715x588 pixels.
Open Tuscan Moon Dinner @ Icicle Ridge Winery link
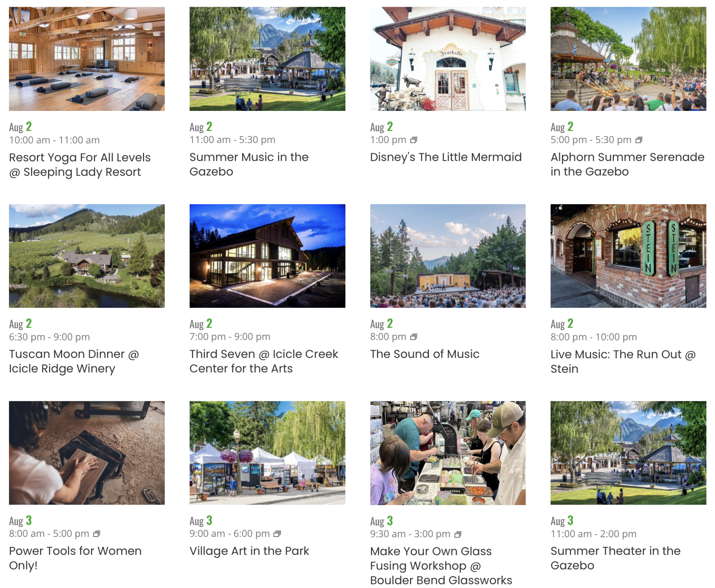point(74,361)
